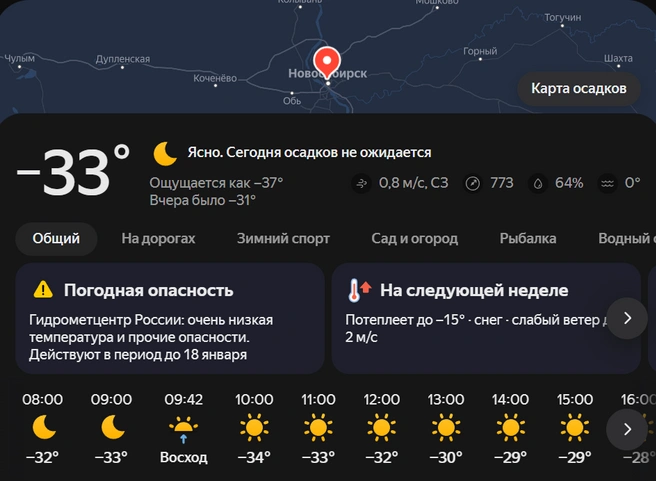Image resolution: width=656 pixels, height=481 pixels.
Task: Click the wind speed icon
Action: 361,183
